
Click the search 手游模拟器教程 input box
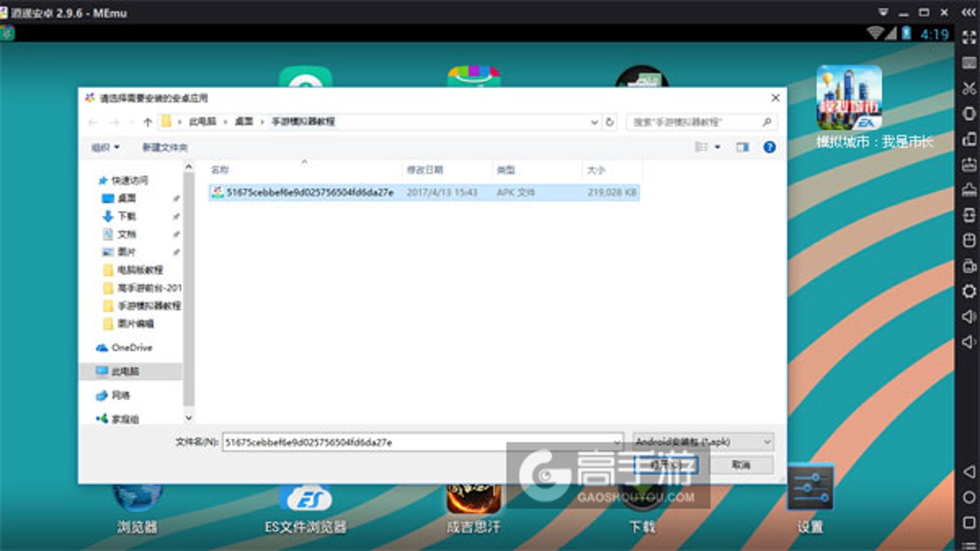pyautogui.click(x=701, y=122)
